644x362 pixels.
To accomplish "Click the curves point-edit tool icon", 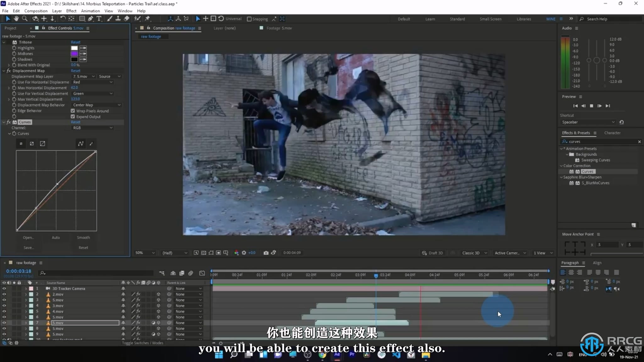I will [x=81, y=144].
